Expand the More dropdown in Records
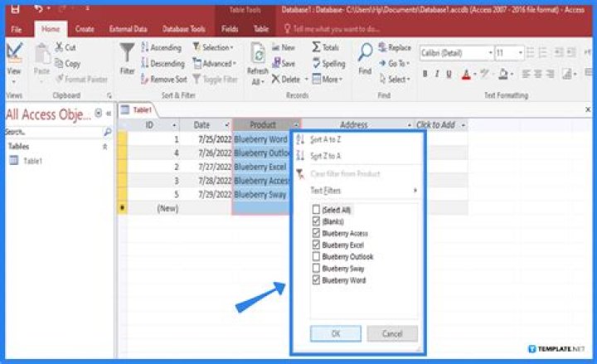 pyautogui.click(x=328, y=80)
